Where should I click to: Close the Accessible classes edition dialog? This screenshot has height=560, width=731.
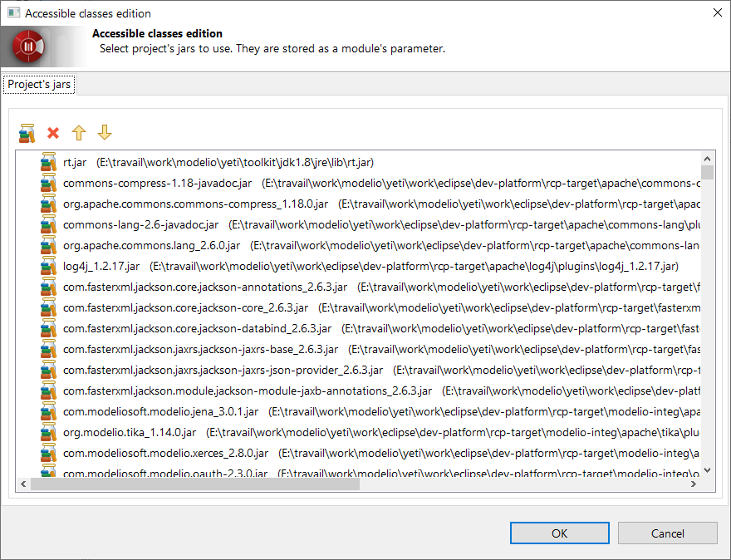coord(718,12)
